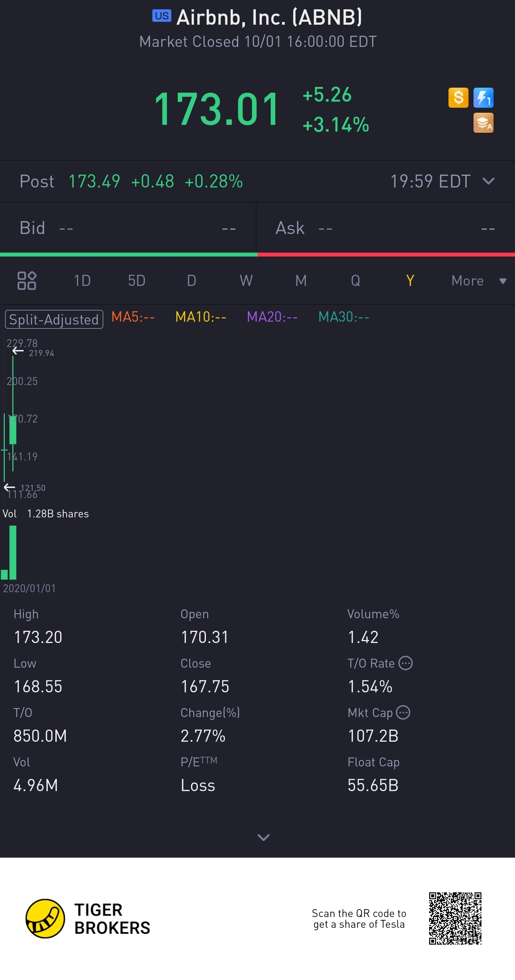Tap the 219.94 chart high marker
The image size is (515, 980).
pyautogui.click(x=41, y=353)
